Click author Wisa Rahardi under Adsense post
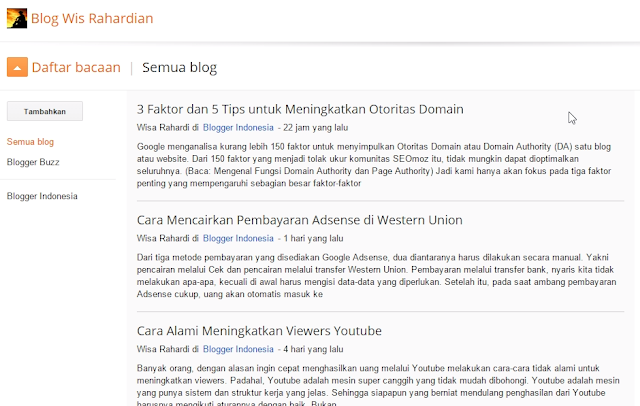This screenshot has height=406, width=640. [x=164, y=238]
